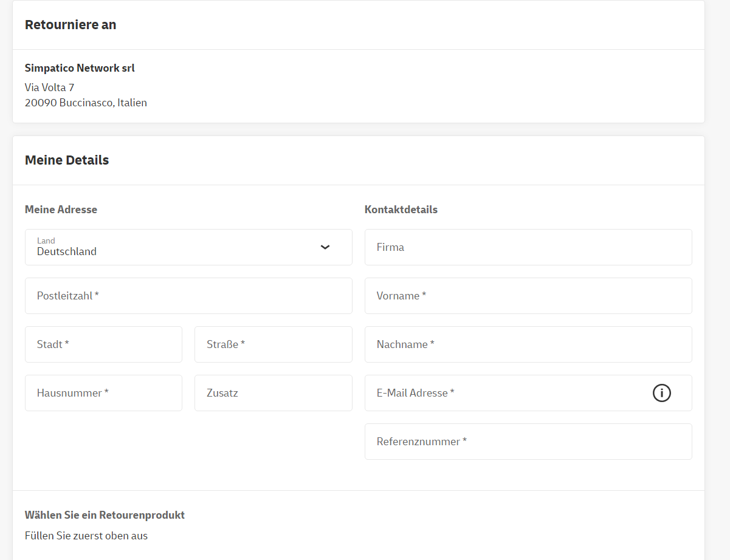Viewport: 730px width, 560px height.
Task: Click the "Meine Details" section heading
Action: pyautogui.click(x=67, y=160)
